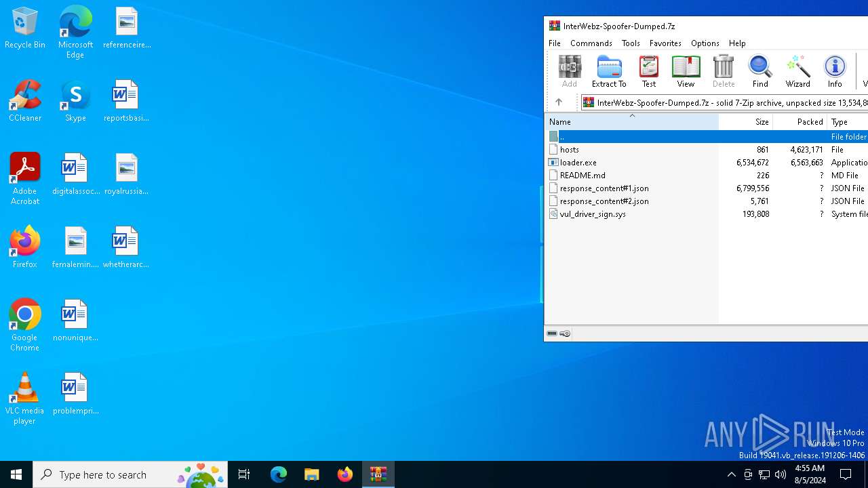Select the digitalassoc Word document on desktop
868x488 pixels.
(x=75, y=174)
